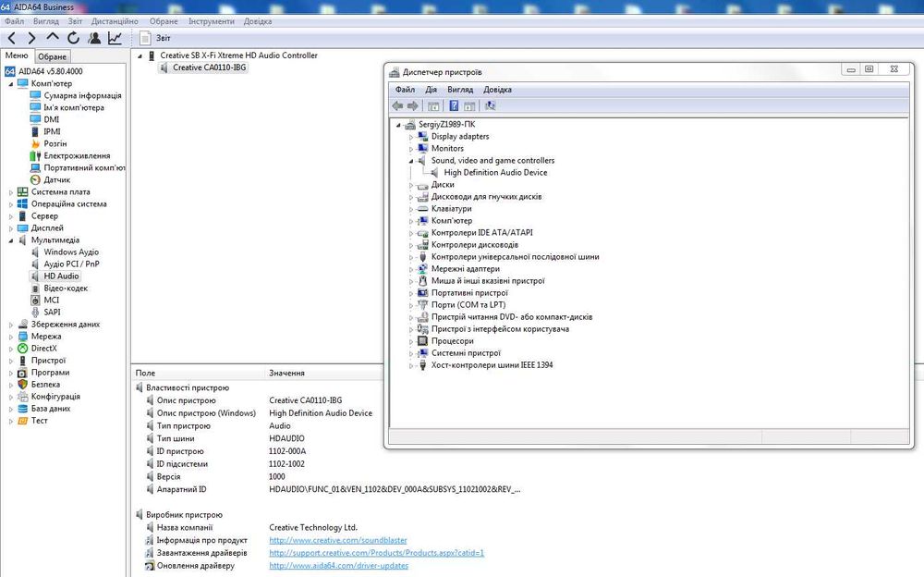Screen dimensions: 924x577
Task: Open the Інструменти menu in AIDA64
Action: click(211, 21)
